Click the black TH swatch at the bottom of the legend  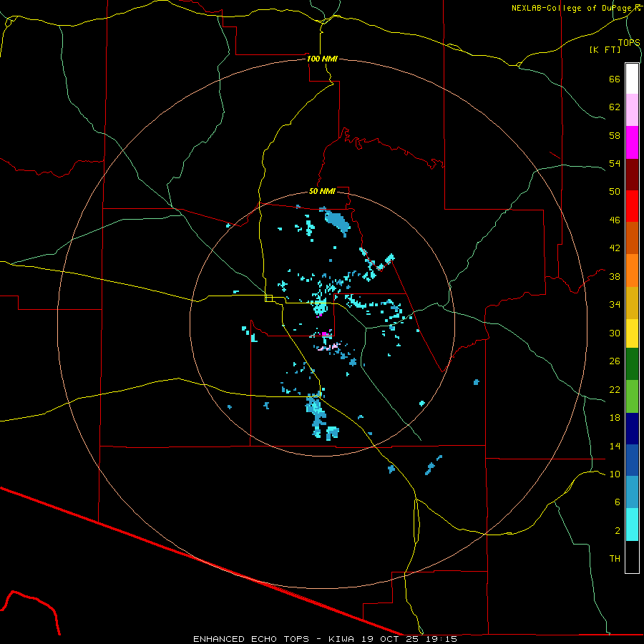coord(632,557)
